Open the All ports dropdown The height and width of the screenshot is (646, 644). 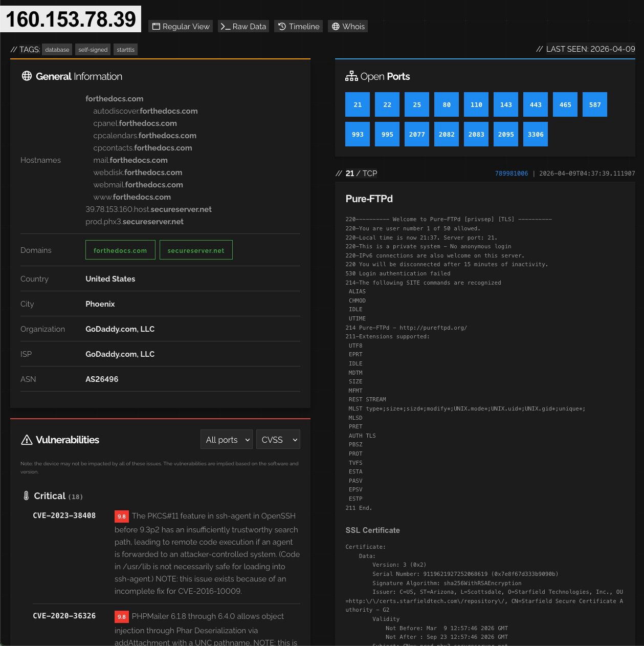pos(226,439)
